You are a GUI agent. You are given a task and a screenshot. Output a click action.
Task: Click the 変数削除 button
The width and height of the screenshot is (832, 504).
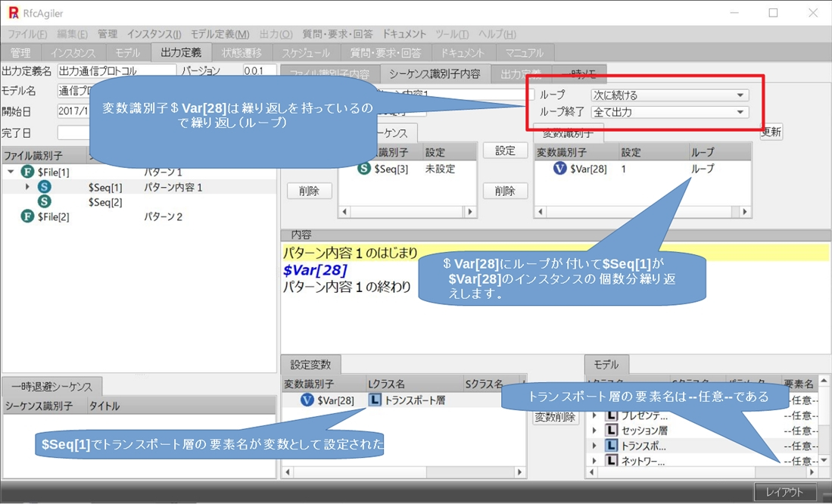[554, 417]
